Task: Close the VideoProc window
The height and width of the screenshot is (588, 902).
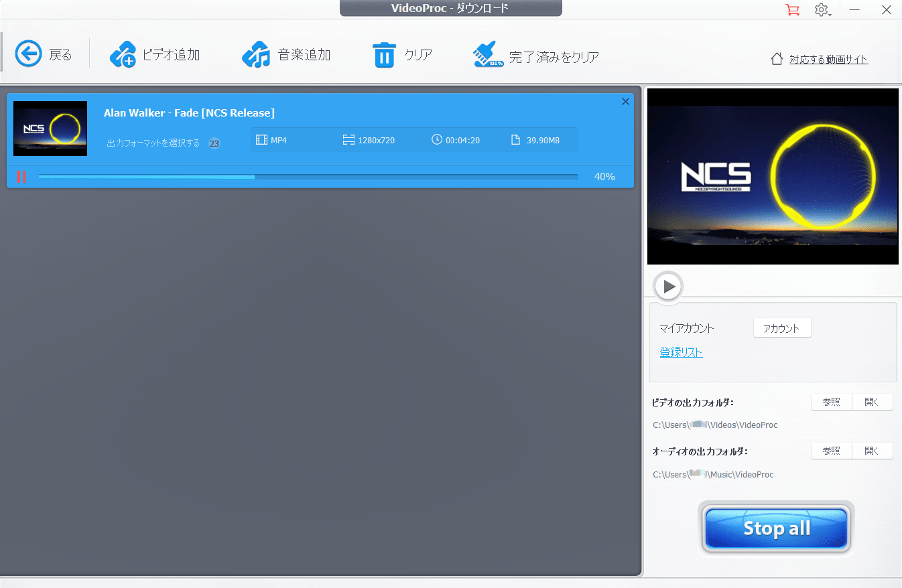Action: point(886,10)
